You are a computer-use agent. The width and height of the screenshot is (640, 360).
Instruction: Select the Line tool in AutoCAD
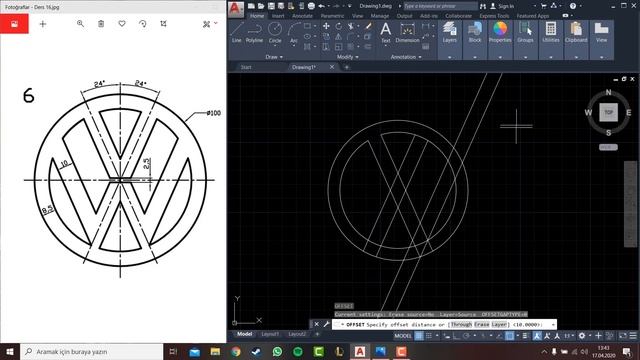click(237, 32)
